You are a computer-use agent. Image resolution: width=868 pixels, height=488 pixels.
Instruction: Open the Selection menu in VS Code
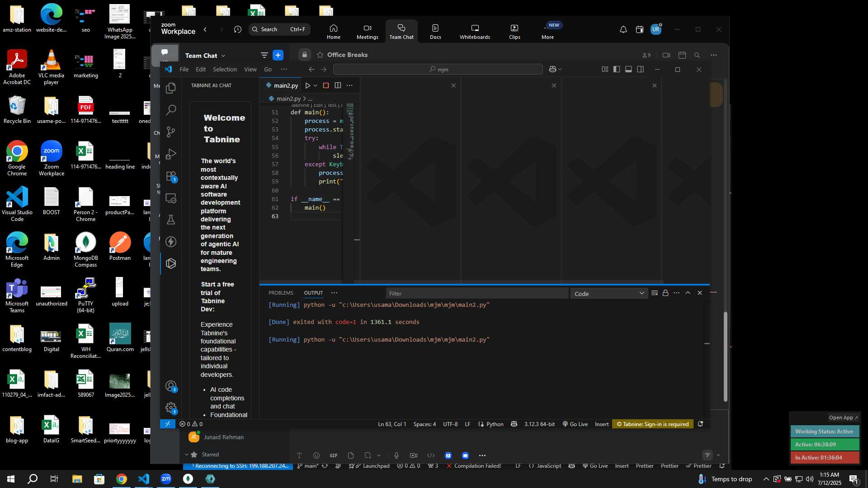point(225,69)
